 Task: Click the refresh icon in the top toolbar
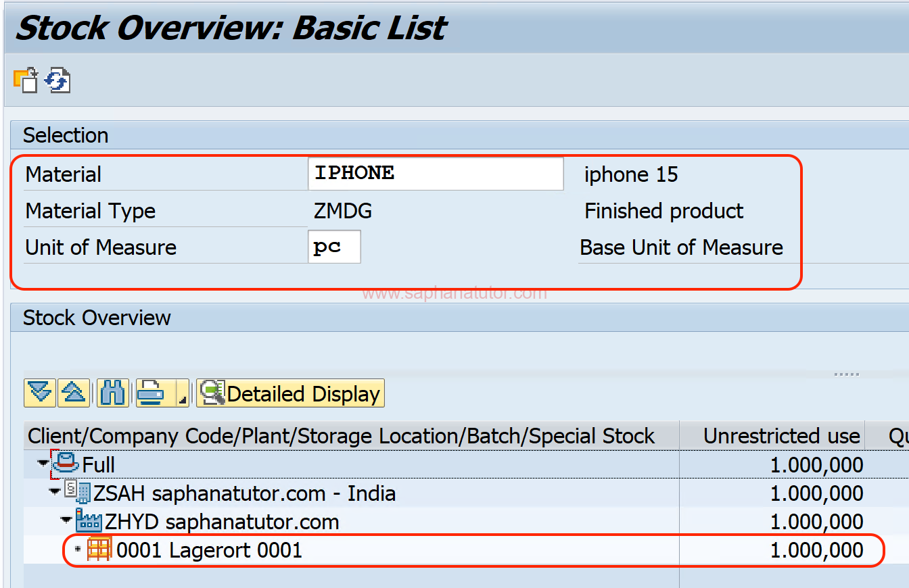coord(57,80)
